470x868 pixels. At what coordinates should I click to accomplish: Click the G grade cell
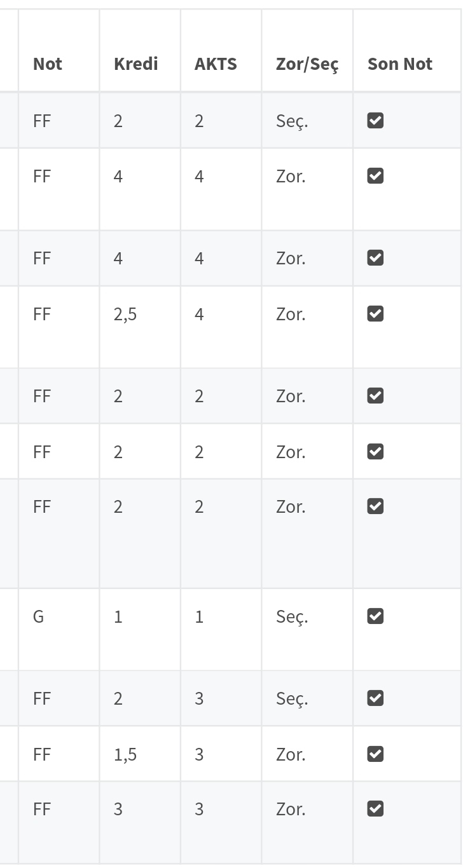pyautogui.click(x=39, y=616)
